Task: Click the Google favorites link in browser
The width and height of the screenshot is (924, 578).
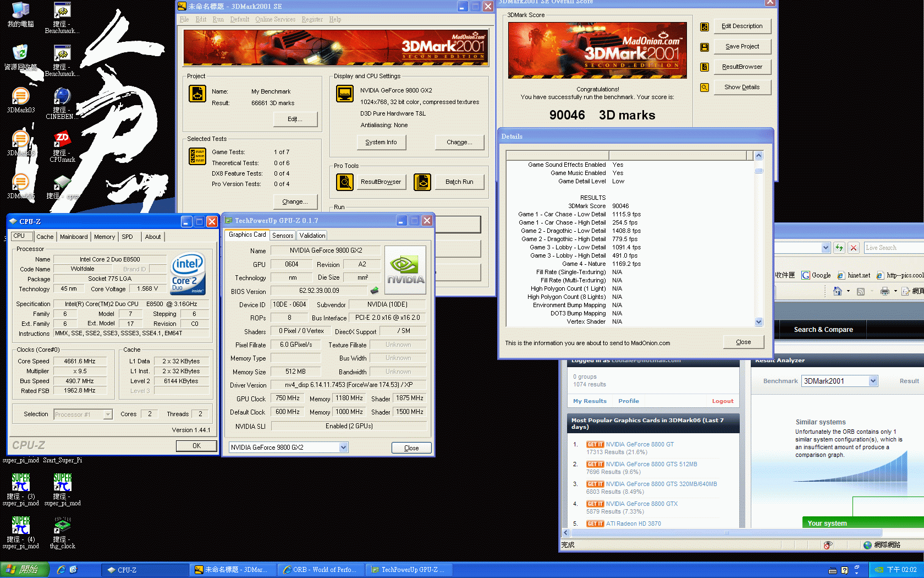Action: [x=816, y=275]
